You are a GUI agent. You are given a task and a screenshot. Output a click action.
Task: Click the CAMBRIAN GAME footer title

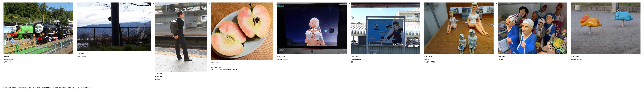pyautogui.click(x=10, y=87)
